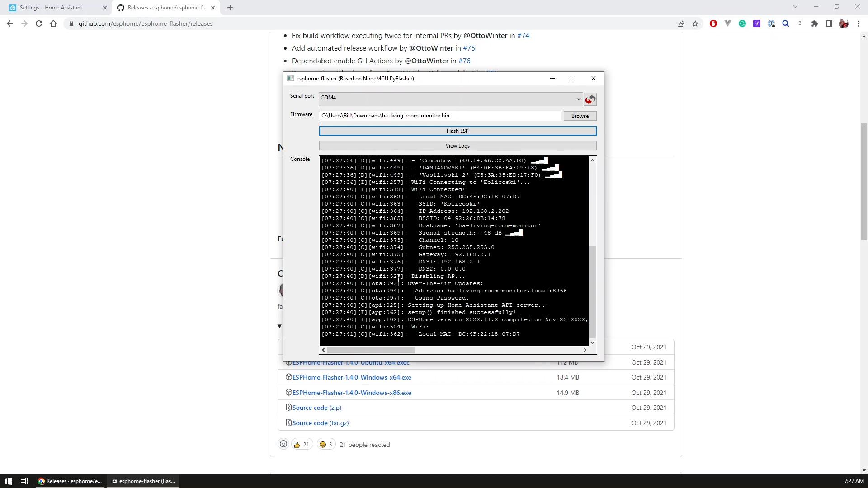Viewport: 868px width, 488px height.
Task: Switch to Chrome Releases taskbar item
Action: point(71,481)
